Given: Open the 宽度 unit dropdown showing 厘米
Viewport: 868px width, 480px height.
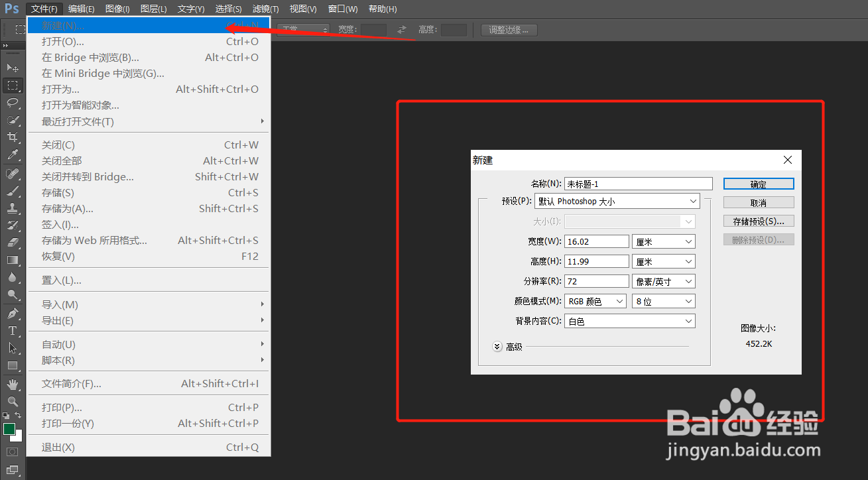Looking at the screenshot, I should [662, 241].
